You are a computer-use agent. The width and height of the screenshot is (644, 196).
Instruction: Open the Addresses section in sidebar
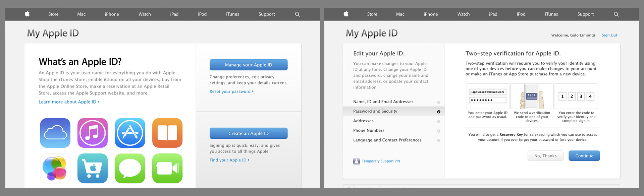pos(363,121)
